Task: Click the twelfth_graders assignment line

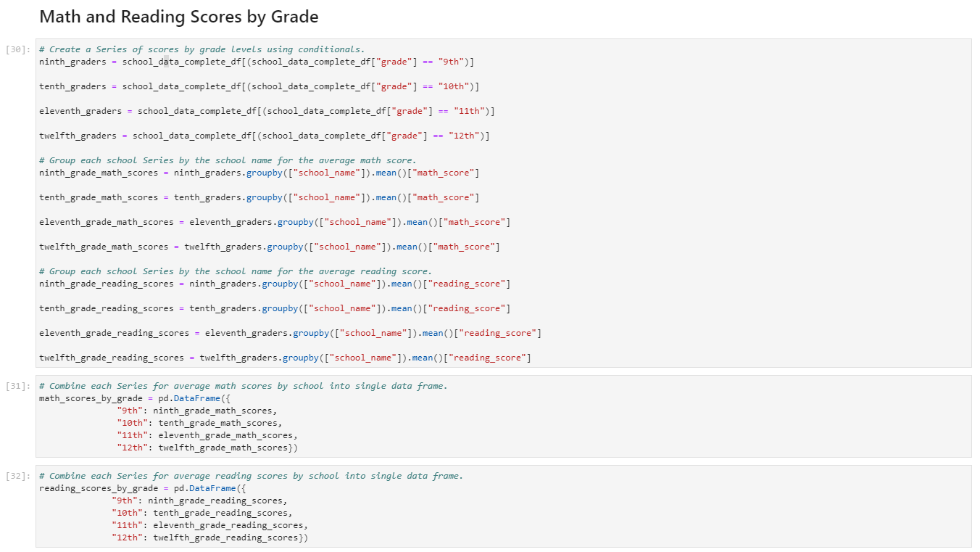Action: [265, 136]
